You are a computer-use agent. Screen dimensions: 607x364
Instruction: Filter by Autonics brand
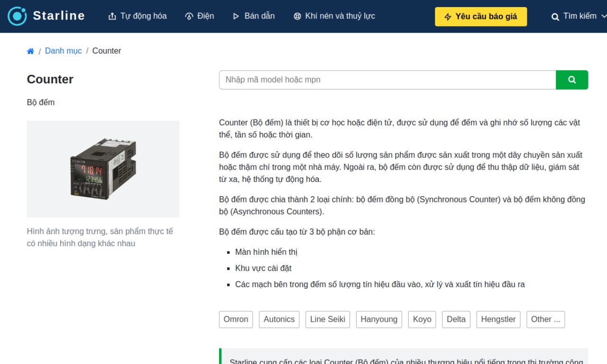pyautogui.click(x=279, y=319)
